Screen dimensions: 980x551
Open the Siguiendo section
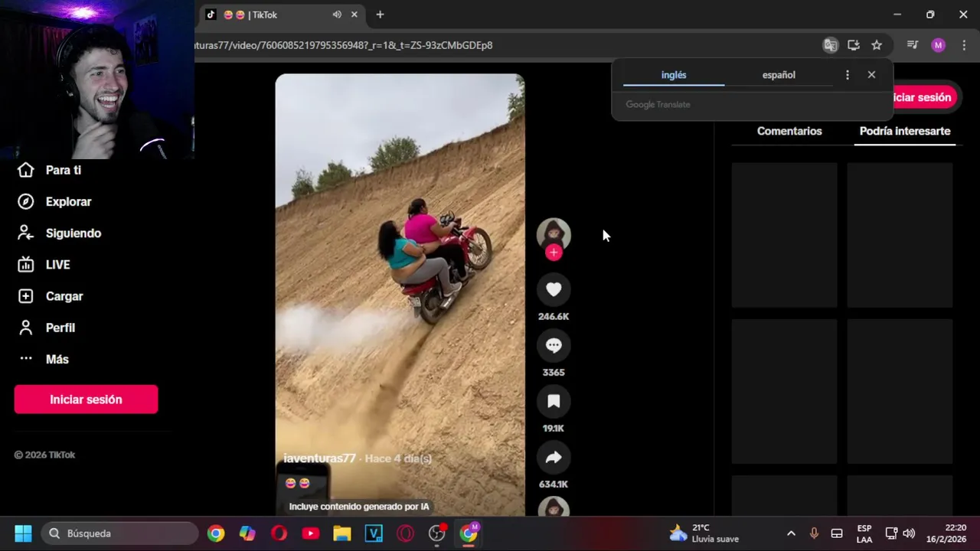point(59,233)
